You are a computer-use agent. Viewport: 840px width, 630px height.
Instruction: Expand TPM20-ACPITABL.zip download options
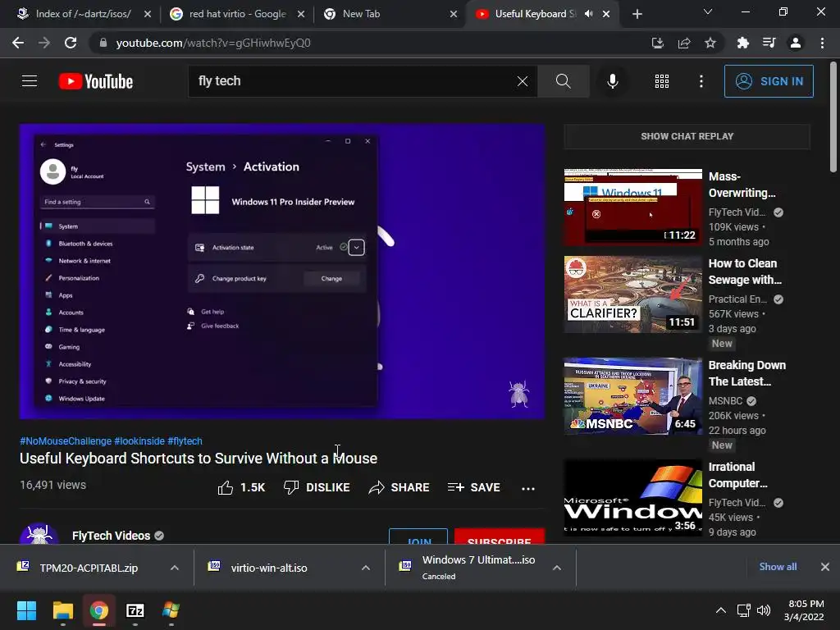click(175, 568)
